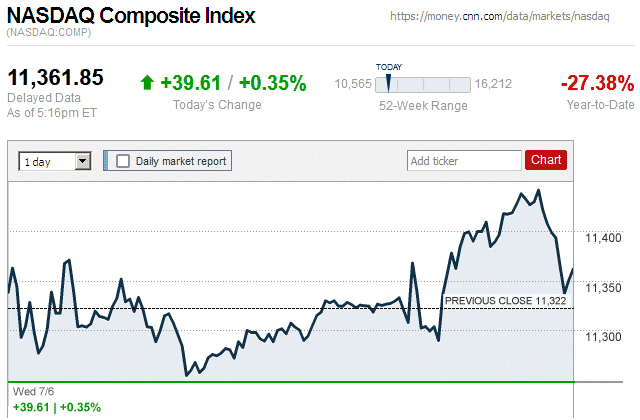Click the 11,300 y-axis label
This screenshot has width=640, height=420.
click(603, 337)
